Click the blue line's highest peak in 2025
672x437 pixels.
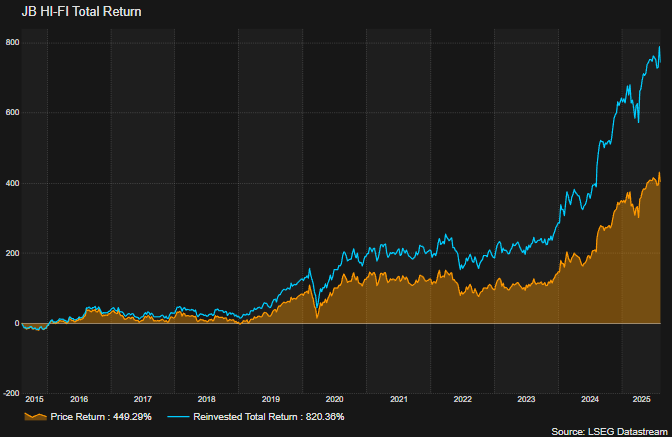[659, 48]
